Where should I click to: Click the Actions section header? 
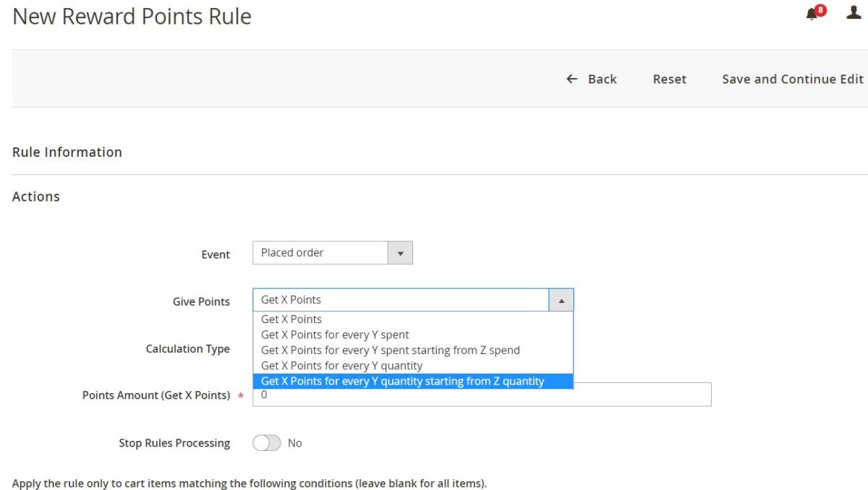pyautogui.click(x=35, y=196)
